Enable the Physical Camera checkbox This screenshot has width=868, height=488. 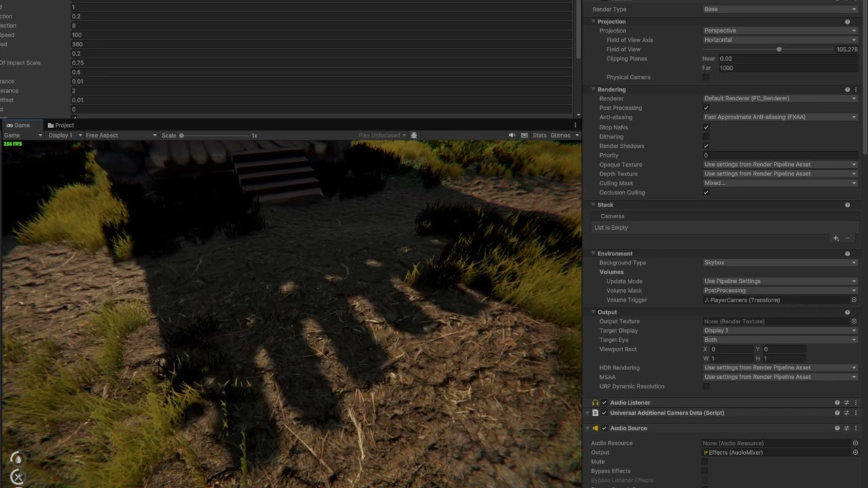(705, 77)
